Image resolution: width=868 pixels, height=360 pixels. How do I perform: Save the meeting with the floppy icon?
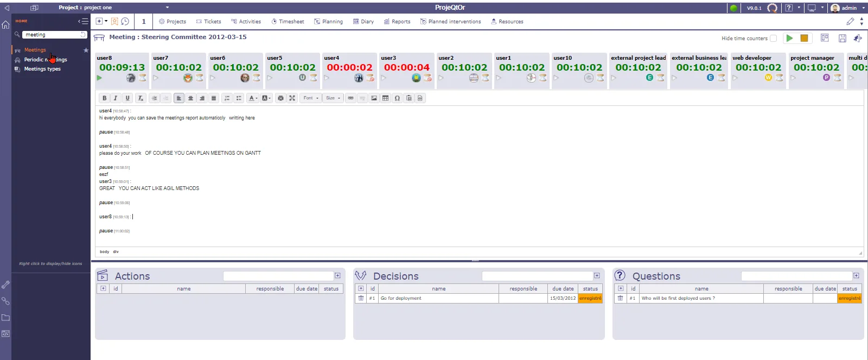tap(842, 38)
